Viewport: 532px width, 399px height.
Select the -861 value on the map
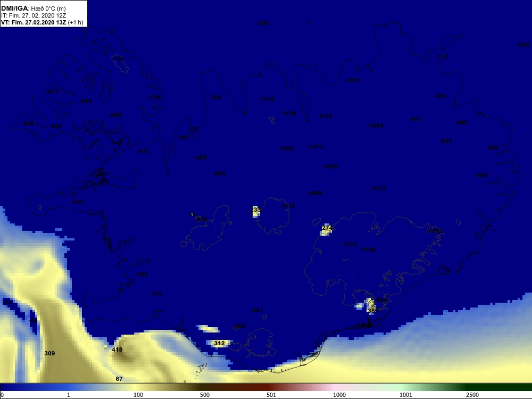point(441,96)
